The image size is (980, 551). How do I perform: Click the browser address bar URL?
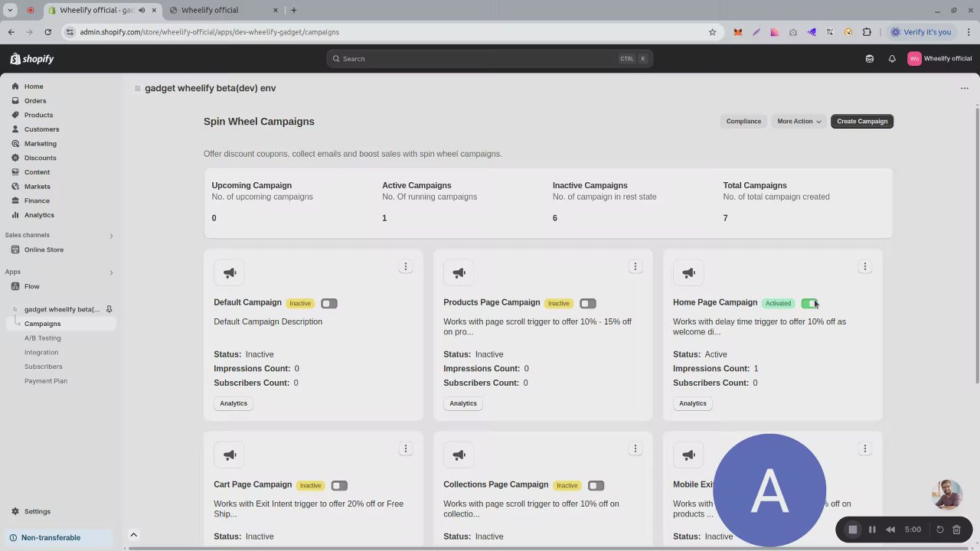point(209,32)
